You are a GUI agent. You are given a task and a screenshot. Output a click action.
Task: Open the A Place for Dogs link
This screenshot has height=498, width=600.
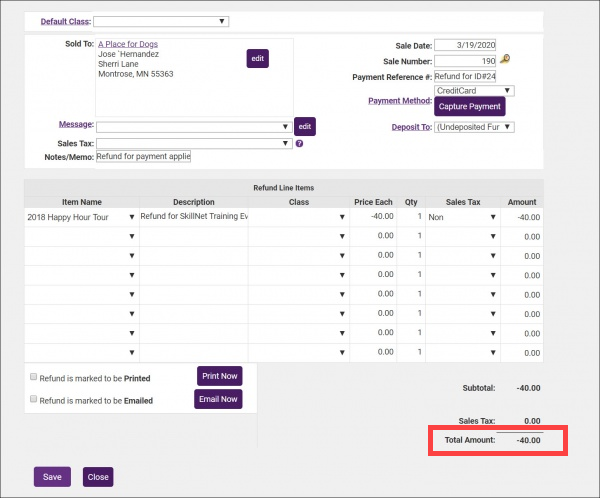click(x=127, y=44)
